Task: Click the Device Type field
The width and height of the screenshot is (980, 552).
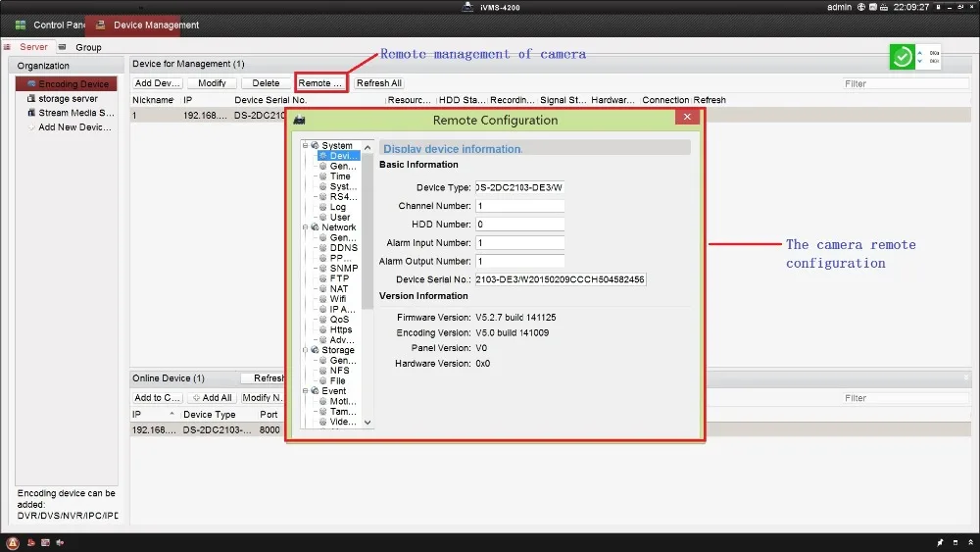Action: [519, 187]
